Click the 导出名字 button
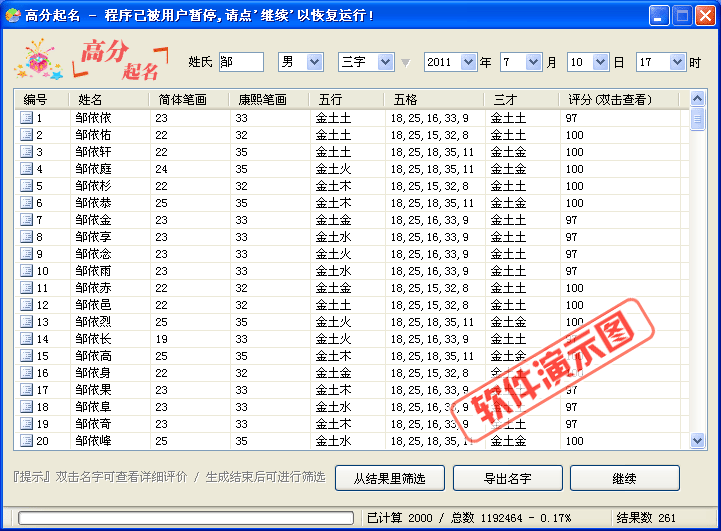Screen dimensions: 721x531 [x=508, y=478]
